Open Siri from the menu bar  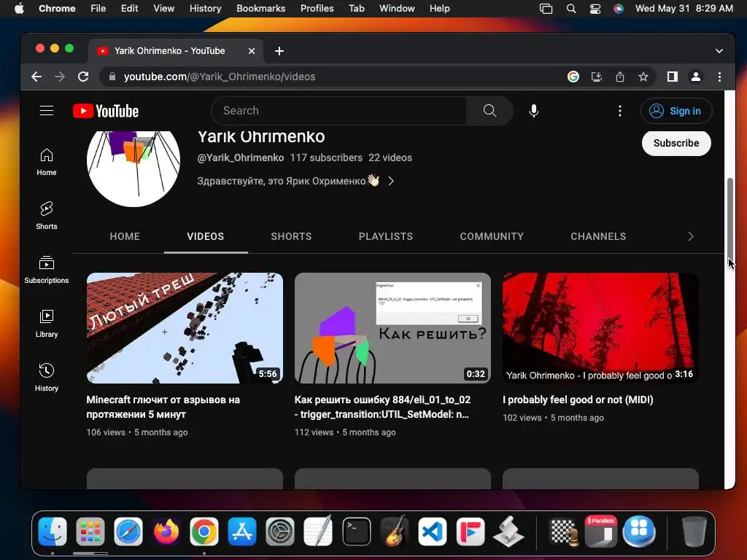tap(619, 9)
